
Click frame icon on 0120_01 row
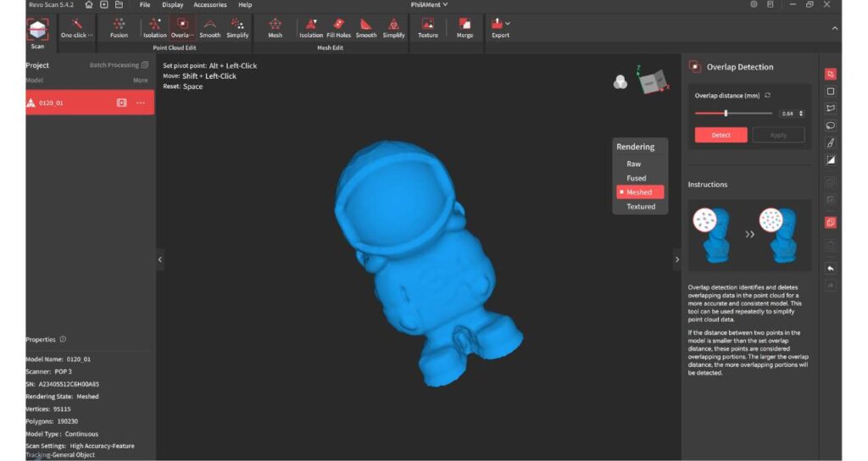click(x=122, y=103)
